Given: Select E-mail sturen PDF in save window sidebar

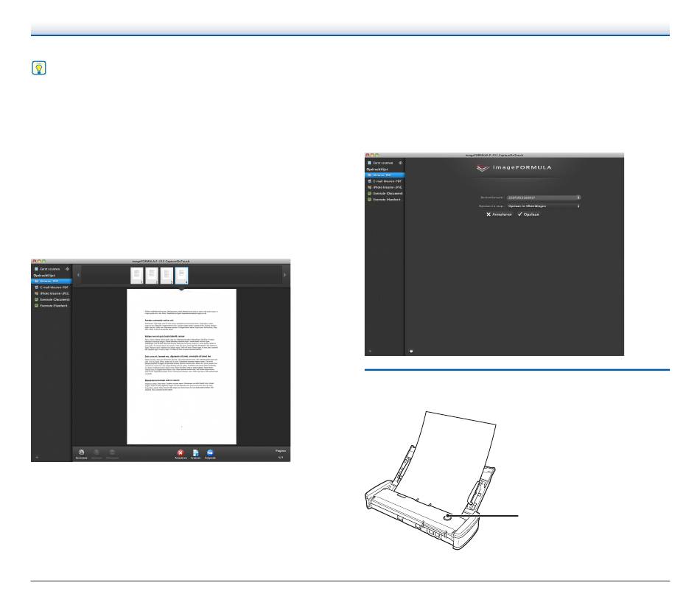Looking at the screenshot, I should point(385,181).
